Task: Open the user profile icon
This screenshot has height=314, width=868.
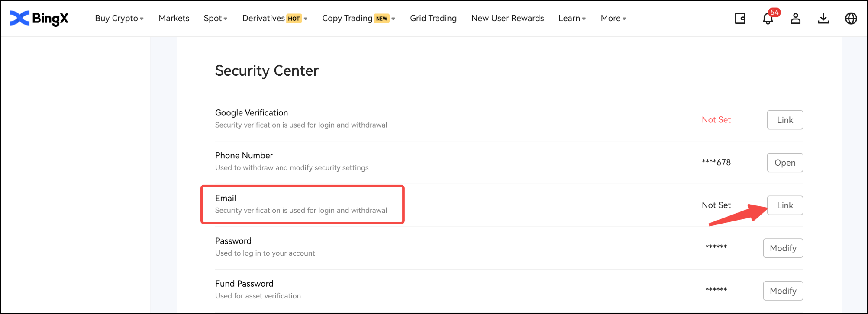Action: 795,19
